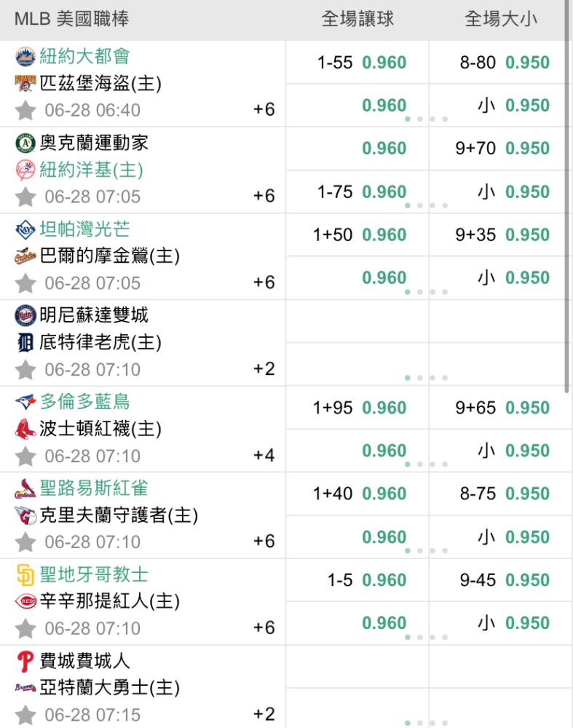Select the 全場讓球 column header
The width and height of the screenshot is (573, 728).
pyautogui.click(x=357, y=20)
